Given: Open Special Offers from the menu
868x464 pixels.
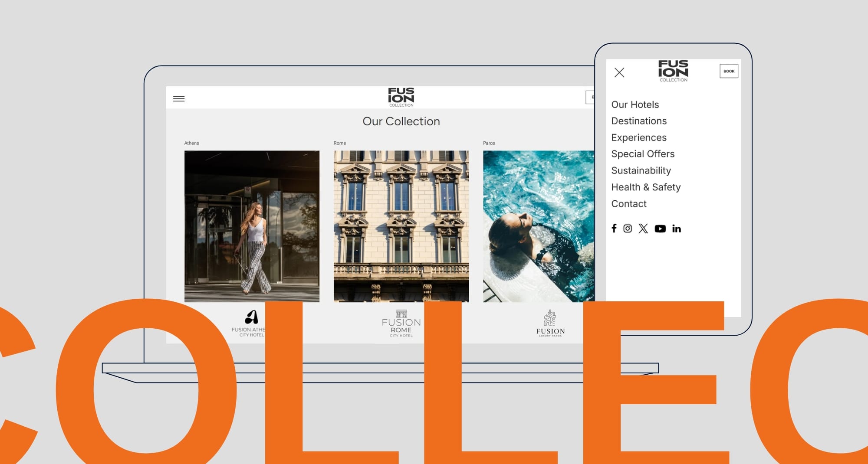Looking at the screenshot, I should [643, 154].
